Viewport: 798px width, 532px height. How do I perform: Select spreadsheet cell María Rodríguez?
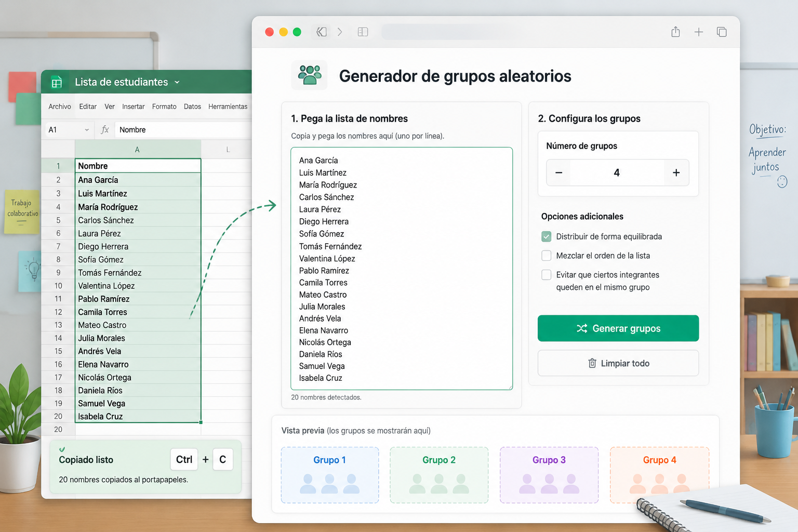tap(138, 207)
